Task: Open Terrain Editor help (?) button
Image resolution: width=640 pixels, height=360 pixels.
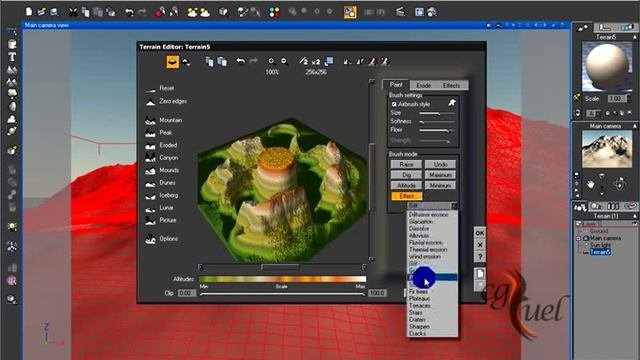Action: [x=480, y=257]
